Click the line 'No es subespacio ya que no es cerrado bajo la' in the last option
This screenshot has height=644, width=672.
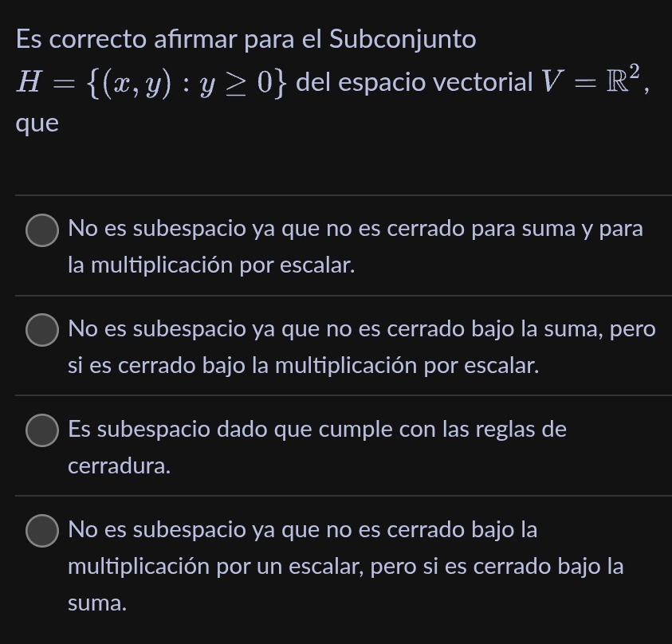[x=303, y=529]
